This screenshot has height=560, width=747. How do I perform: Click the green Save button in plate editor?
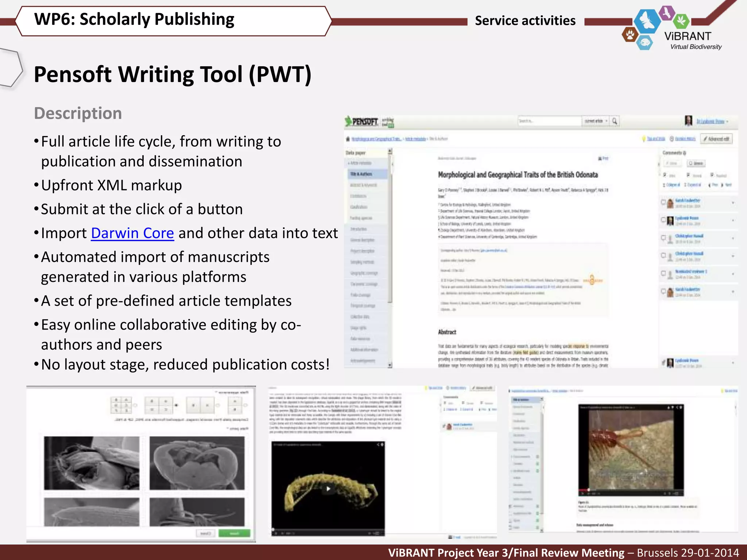pyautogui.click(x=234, y=533)
